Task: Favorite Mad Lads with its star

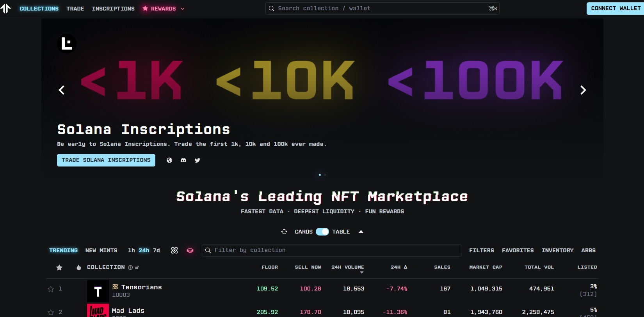Action: click(x=51, y=312)
